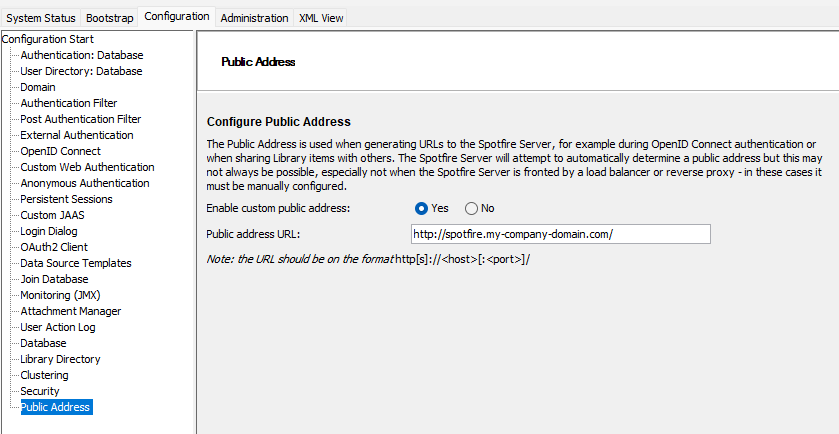Select User Directory: Database item
The height and width of the screenshot is (434, 839).
click(81, 71)
